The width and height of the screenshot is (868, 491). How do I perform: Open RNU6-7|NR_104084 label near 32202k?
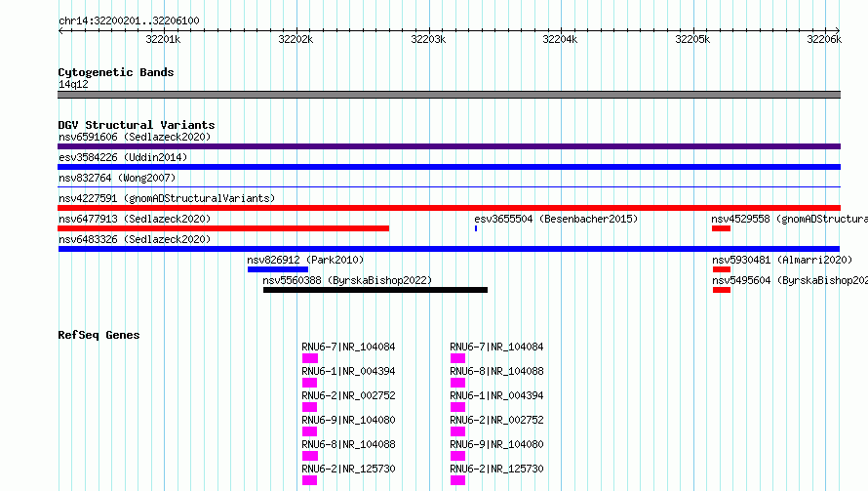point(348,347)
